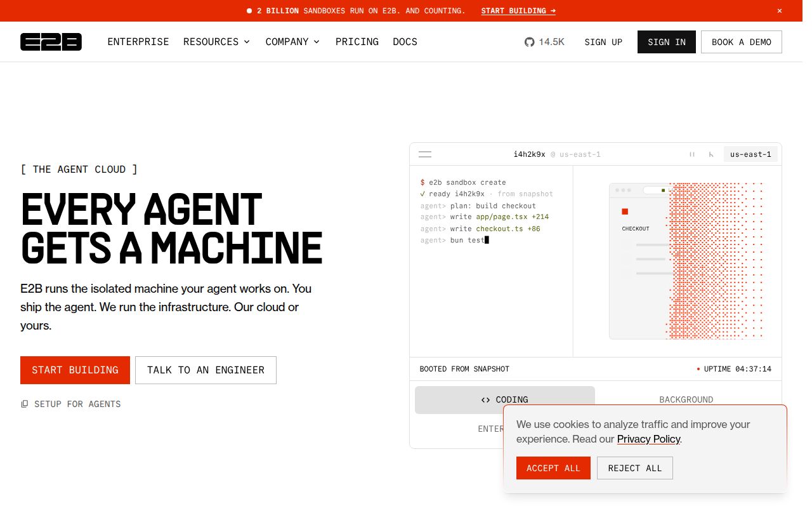Screen dimensions: 812x508
Task: Click the E2B logo in the header
Action: point(51,42)
